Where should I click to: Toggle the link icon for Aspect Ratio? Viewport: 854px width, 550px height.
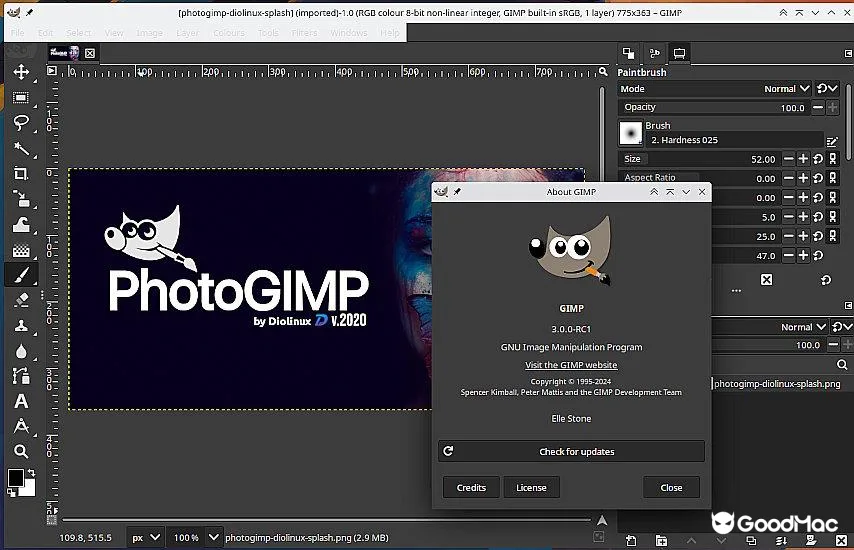tap(832, 178)
